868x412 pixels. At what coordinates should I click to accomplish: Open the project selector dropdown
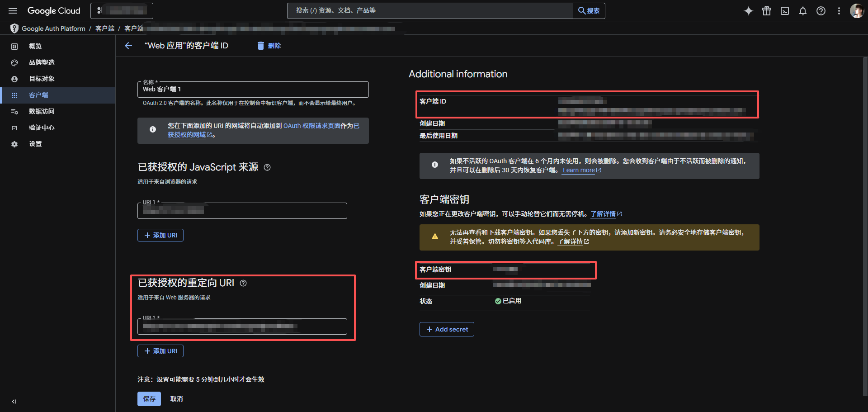tap(122, 11)
